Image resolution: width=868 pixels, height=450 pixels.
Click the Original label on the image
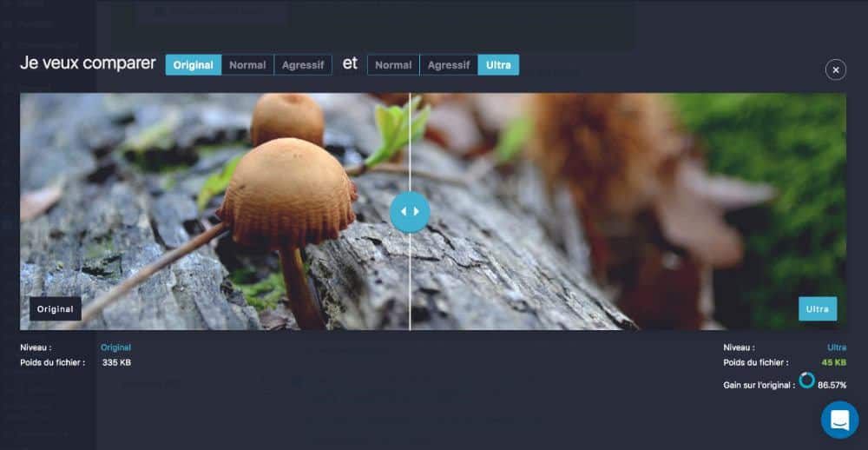pyautogui.click(x=56, y=308)
